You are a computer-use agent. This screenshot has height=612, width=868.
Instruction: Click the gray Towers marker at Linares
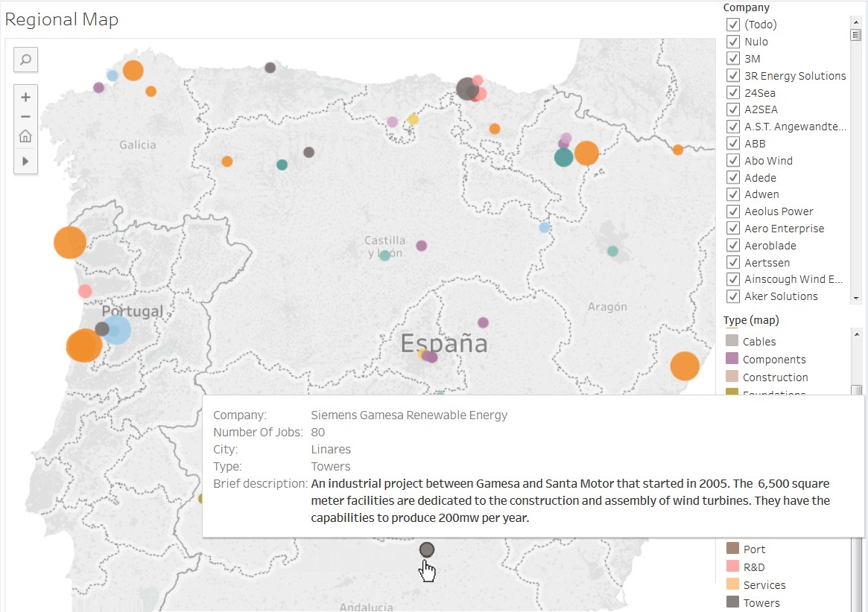(427, 549)
